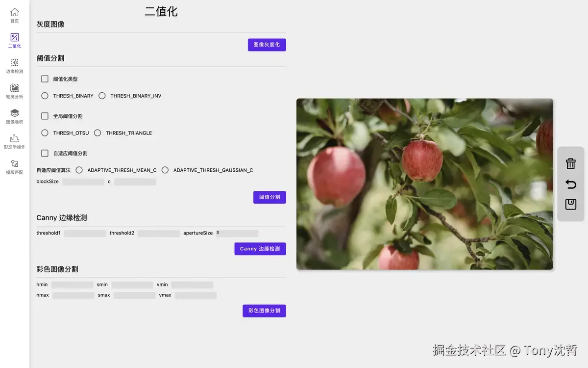Viewport: 588px width, 368px height.
Task: Select the 形态学操作 sidebar icon
Action: coord(14,141)
